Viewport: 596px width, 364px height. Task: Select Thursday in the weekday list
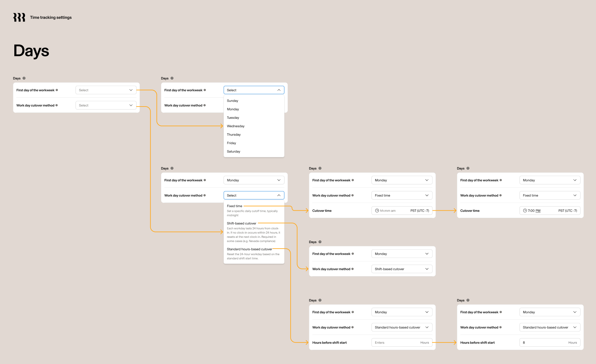click(x=254, y=135)
